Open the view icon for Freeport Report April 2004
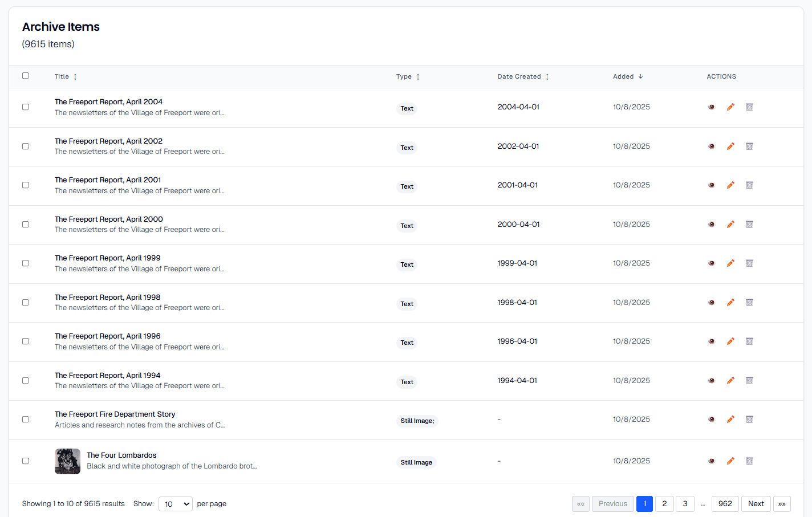Image resolution: width=812 pixels, height=517 pixels. (x=711, y=107)
